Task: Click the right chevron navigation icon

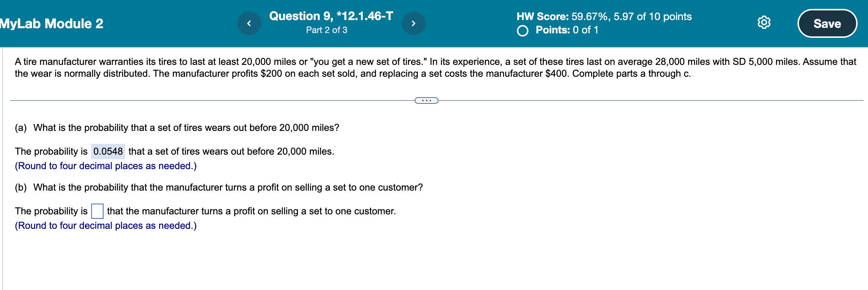Action: click(x=414, y=23)
